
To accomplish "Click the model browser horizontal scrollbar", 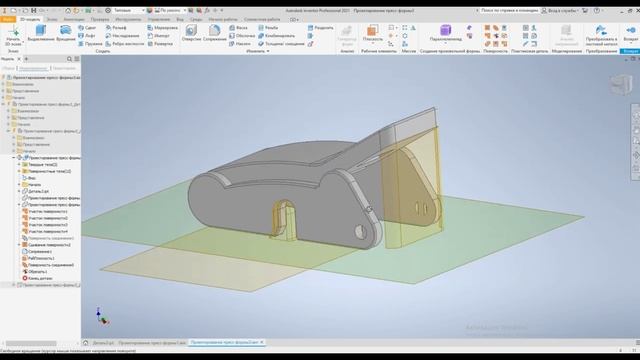I will tap(31, 344).
